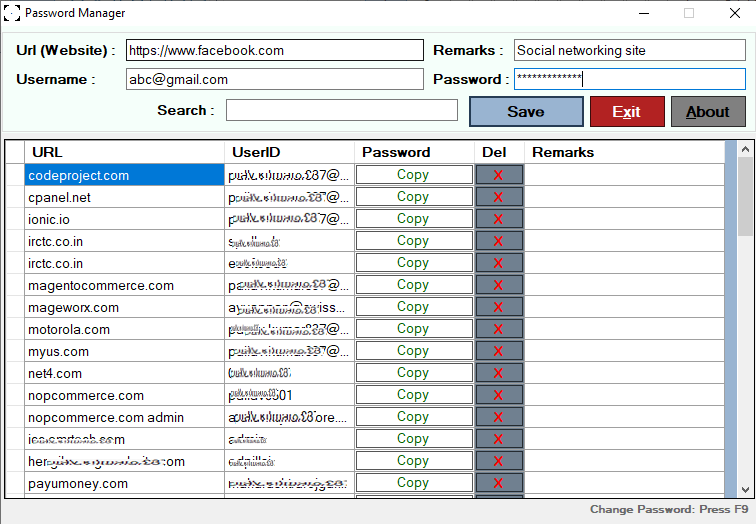Select the myus.com URL cell
This screenshot has width=756, height=524.
pos(124,351)
